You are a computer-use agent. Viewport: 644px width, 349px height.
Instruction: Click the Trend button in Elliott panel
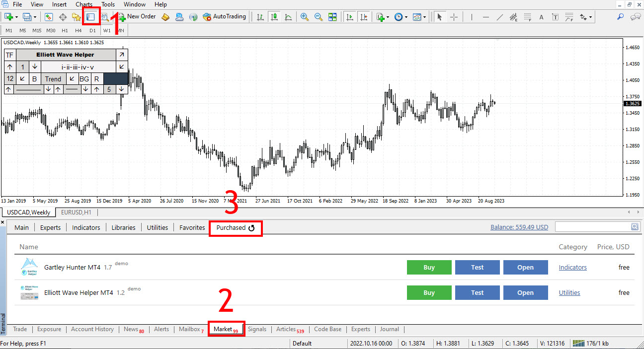(53, 79)
